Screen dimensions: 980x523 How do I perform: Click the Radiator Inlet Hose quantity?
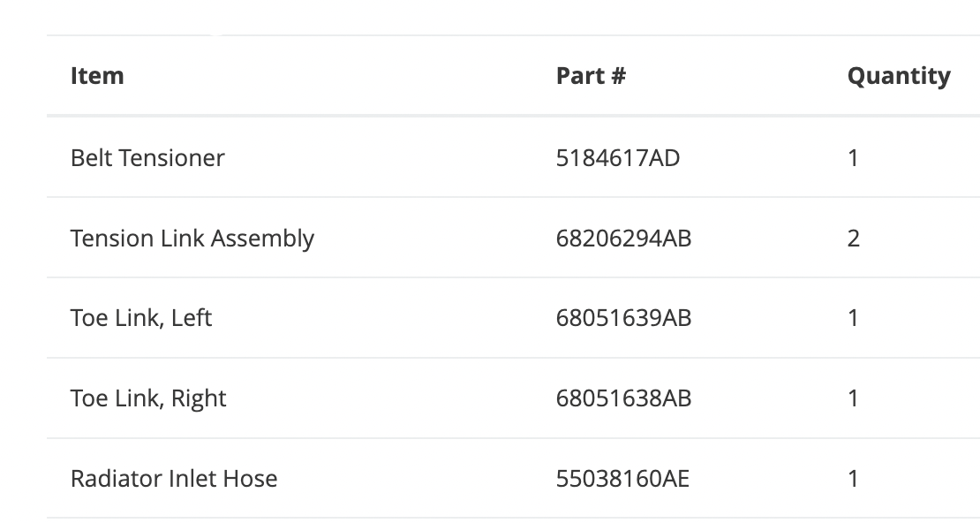click(853, 479)
